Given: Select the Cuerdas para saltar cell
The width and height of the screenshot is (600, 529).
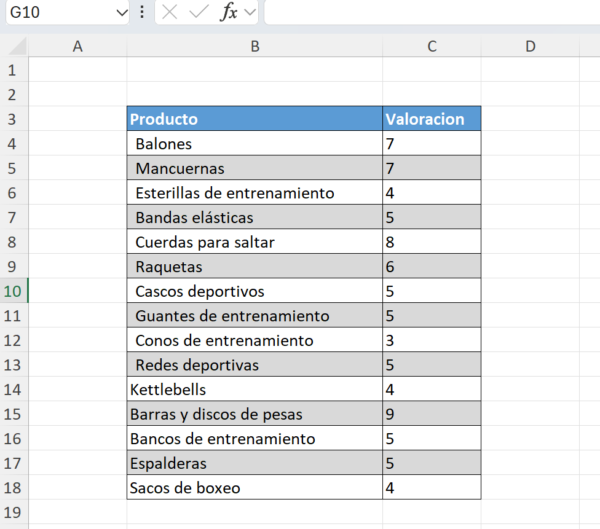Looking at the screenshot, I should coord(255,242).
